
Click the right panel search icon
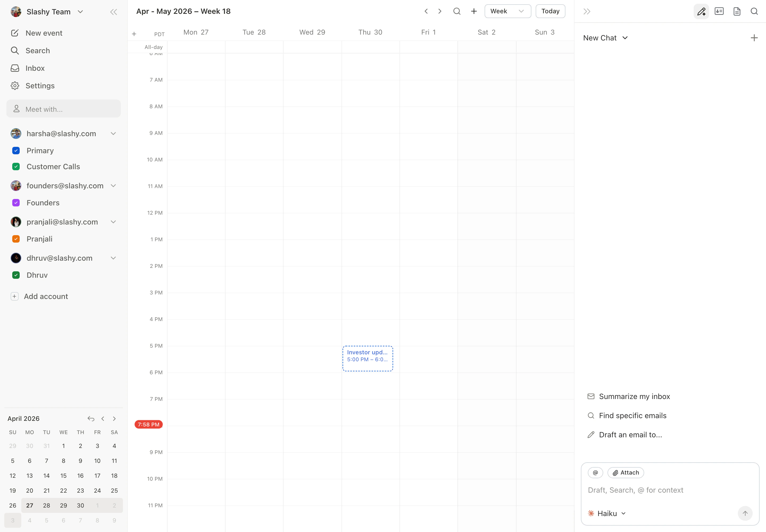click(754, 12)
